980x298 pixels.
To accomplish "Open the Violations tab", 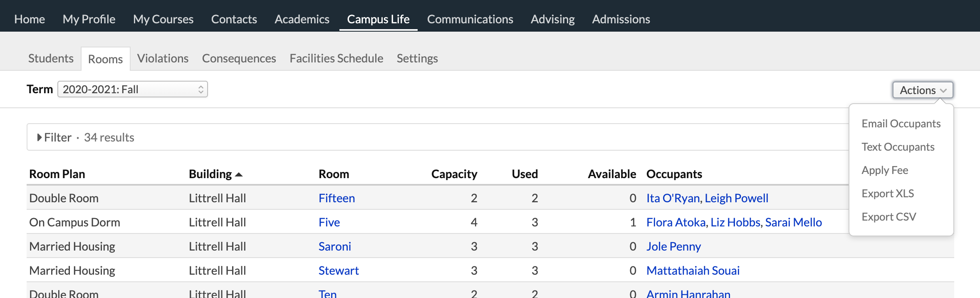I will pos(163,58).
